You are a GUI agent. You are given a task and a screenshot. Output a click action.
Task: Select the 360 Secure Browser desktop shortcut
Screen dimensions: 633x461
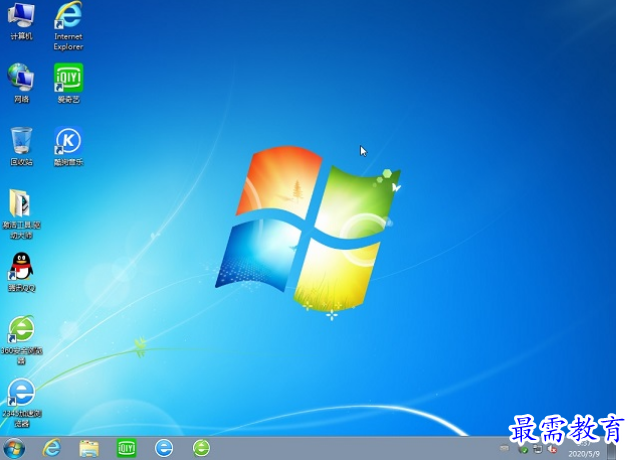(x=21, y=340)
